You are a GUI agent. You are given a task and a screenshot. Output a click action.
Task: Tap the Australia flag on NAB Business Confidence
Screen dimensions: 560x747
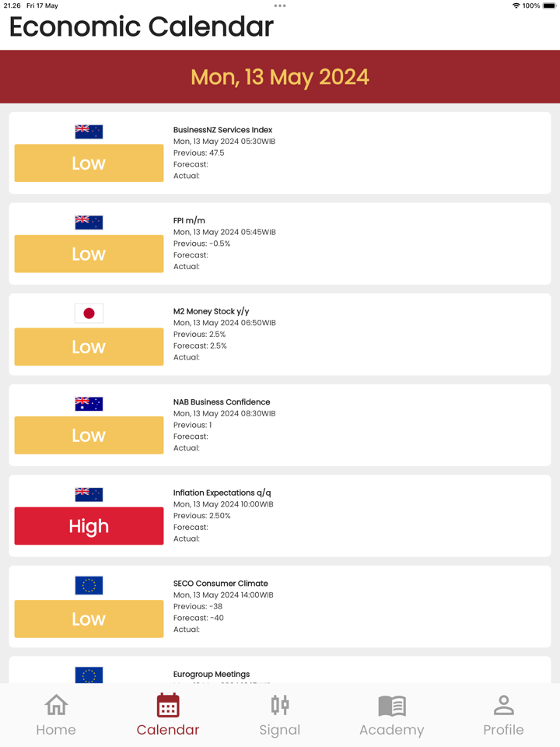tap(89, 404)
